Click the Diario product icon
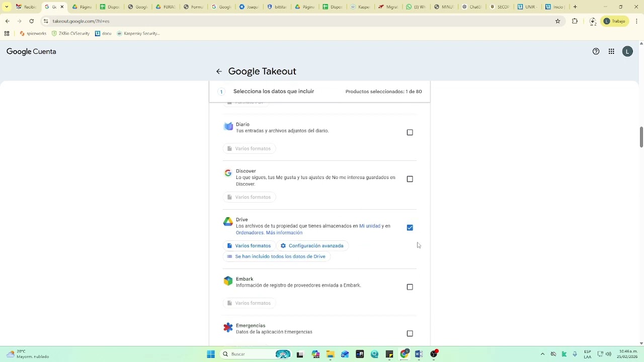Screen dimensions: 644x362 pyautogui.click(x=228, y=126)
